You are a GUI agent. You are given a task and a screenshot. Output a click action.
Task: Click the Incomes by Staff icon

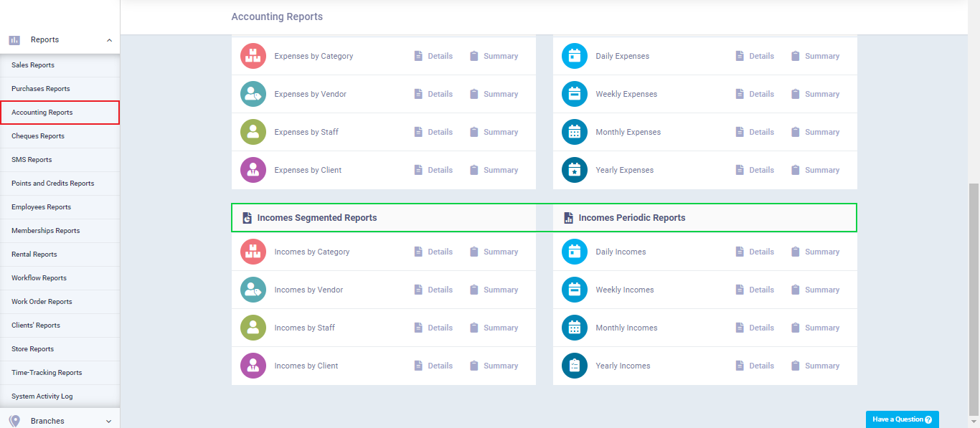coord(253,328)
